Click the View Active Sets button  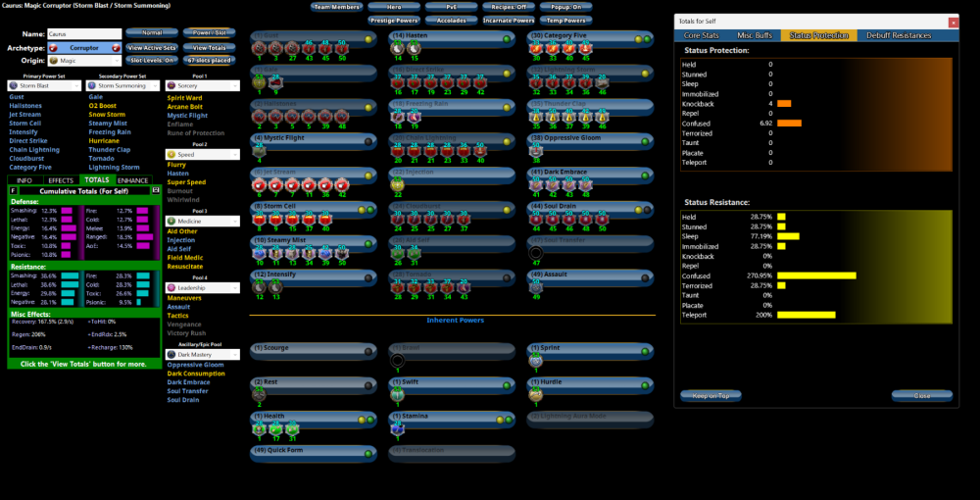[152, 47]
